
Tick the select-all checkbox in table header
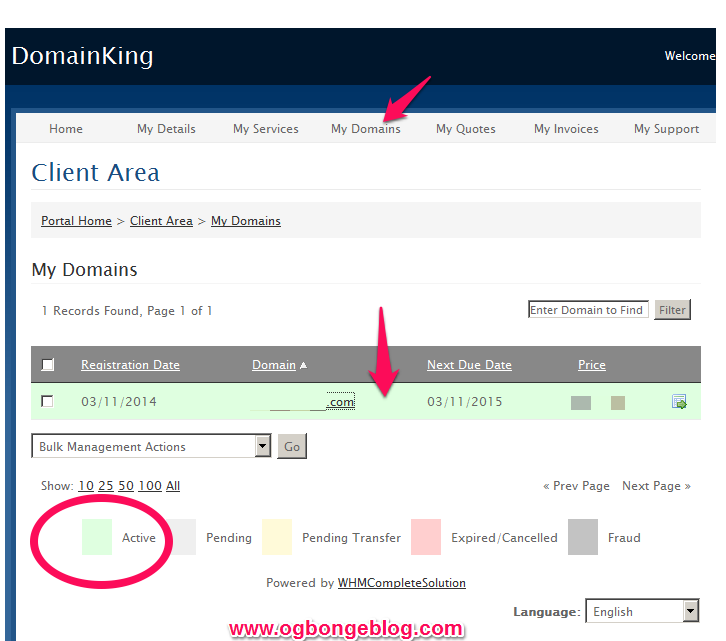pyautogui.click(x=48, y=364)
